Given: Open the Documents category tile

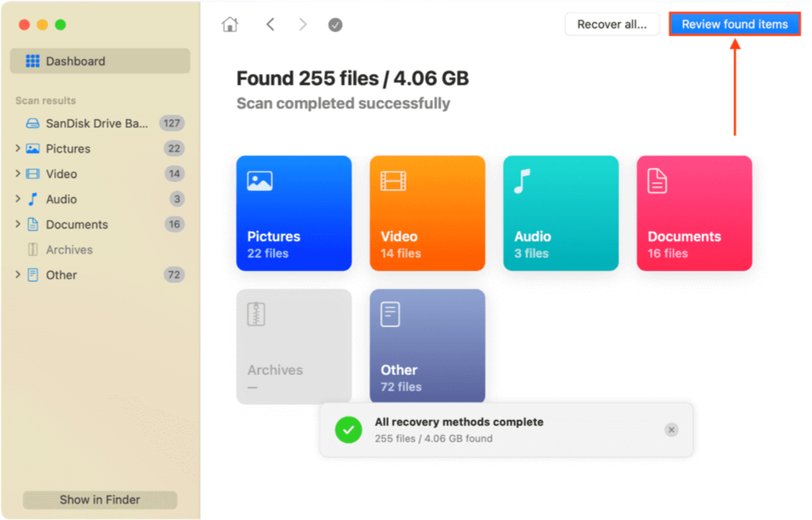Looking at the screenshot, I should point(694,213).
